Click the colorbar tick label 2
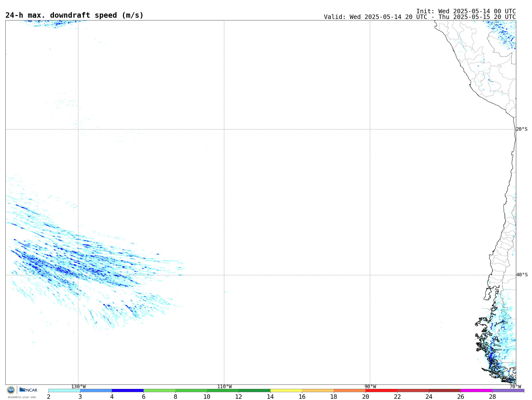532x400 pixels. click(x=49, y=397)
